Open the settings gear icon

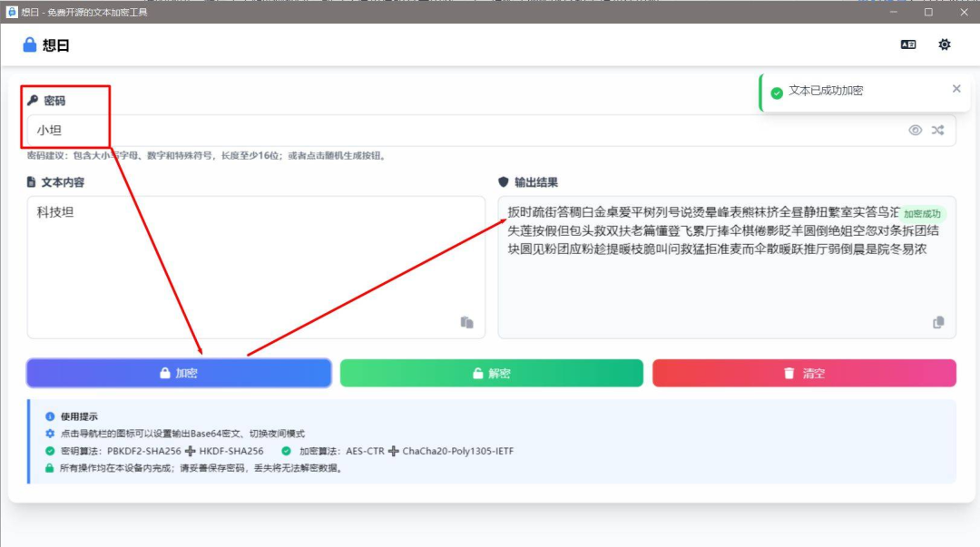[x=945, y=44]
